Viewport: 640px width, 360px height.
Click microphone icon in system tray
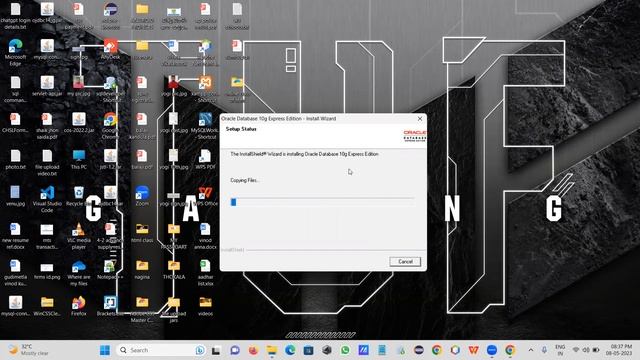(544, 350)
